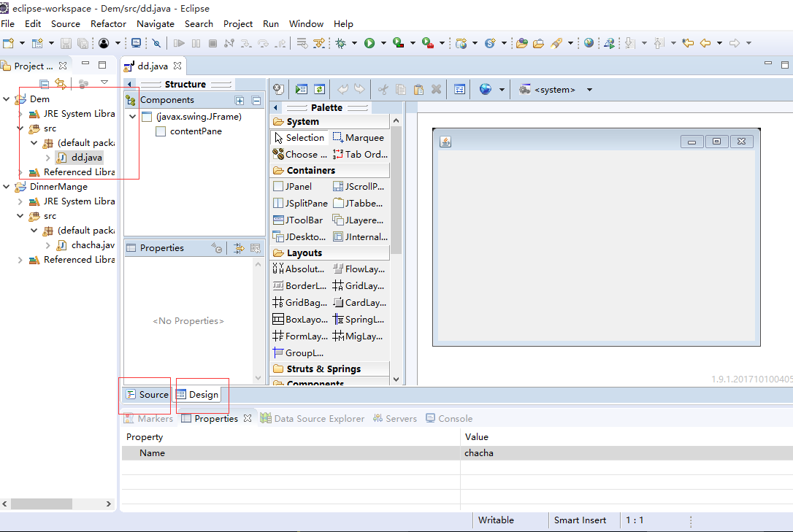
Task: Expand dd.java in Project Explorer
Action: [x=47, y=158]
